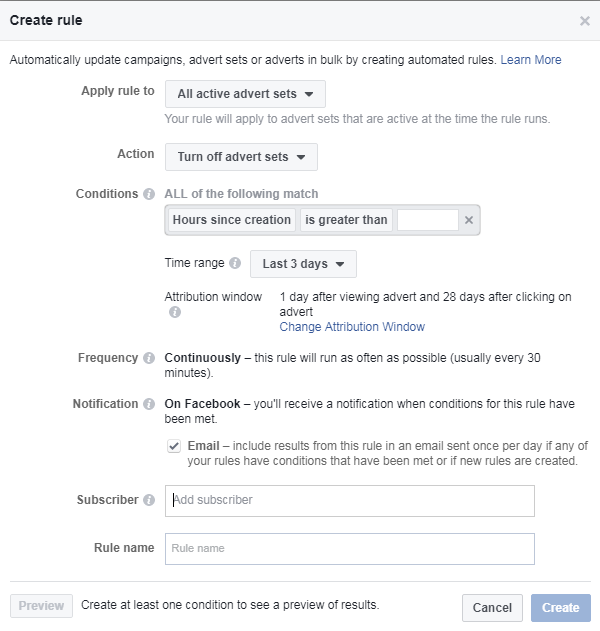Viewport: 600px width, 631px height.
Task: Click the Cancel button
Action: (492, 608)
